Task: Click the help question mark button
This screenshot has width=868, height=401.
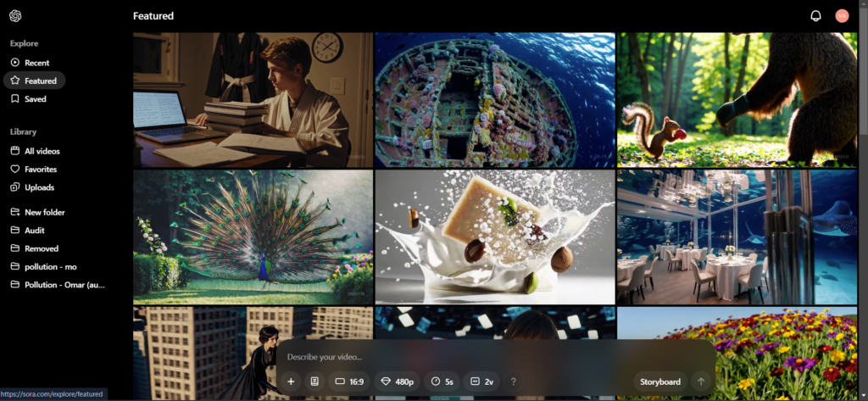Action: (x=513, y=382)
